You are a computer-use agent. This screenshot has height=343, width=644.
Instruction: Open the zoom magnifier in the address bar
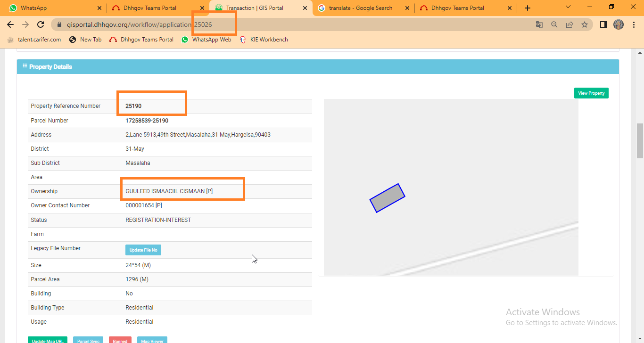coord(554,24)
